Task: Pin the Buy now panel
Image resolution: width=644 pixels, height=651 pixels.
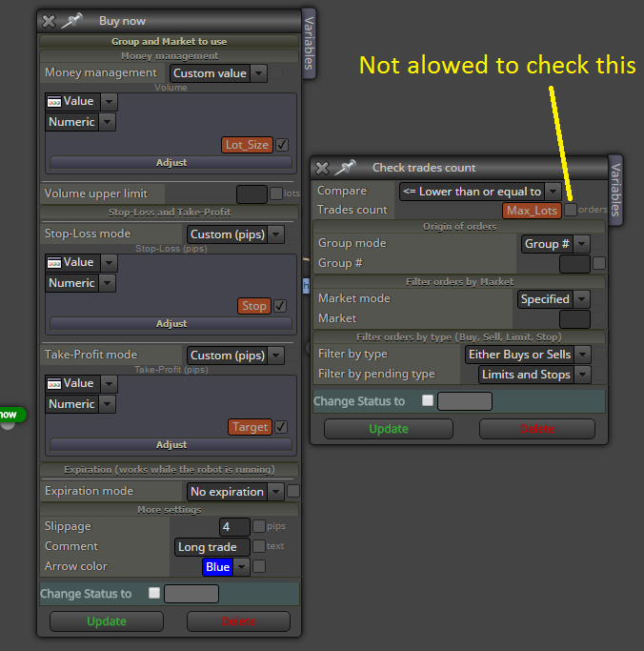Action: [71, 21]
